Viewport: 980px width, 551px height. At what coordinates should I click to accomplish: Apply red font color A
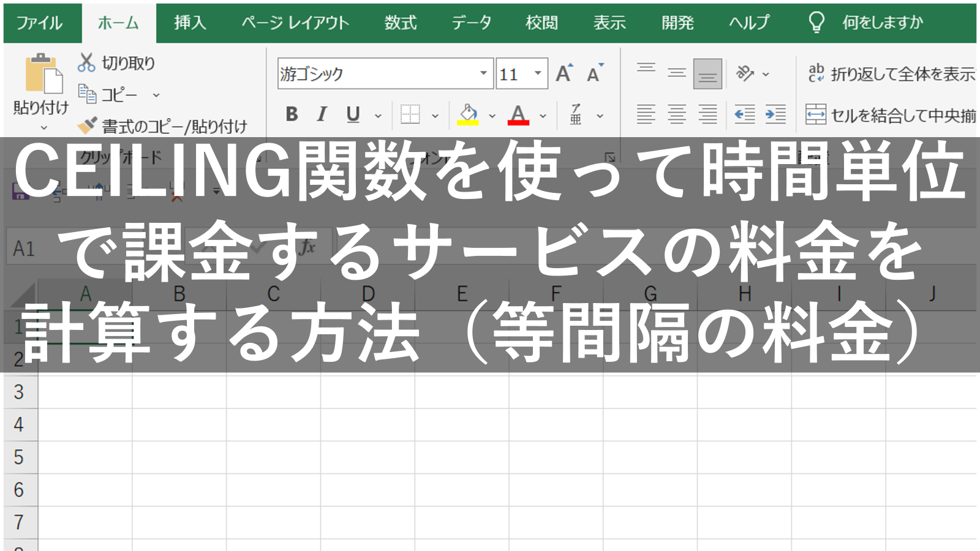(x=518, y=114)
